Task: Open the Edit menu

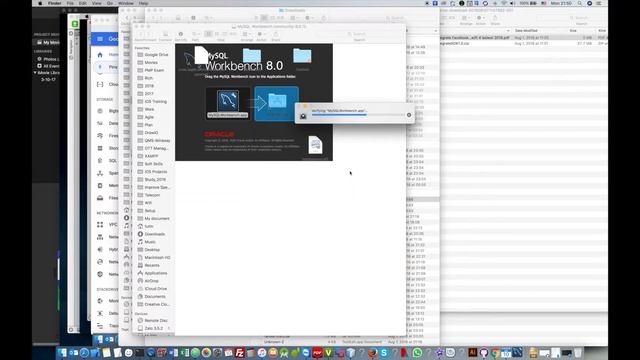Action: click(83, 3)
